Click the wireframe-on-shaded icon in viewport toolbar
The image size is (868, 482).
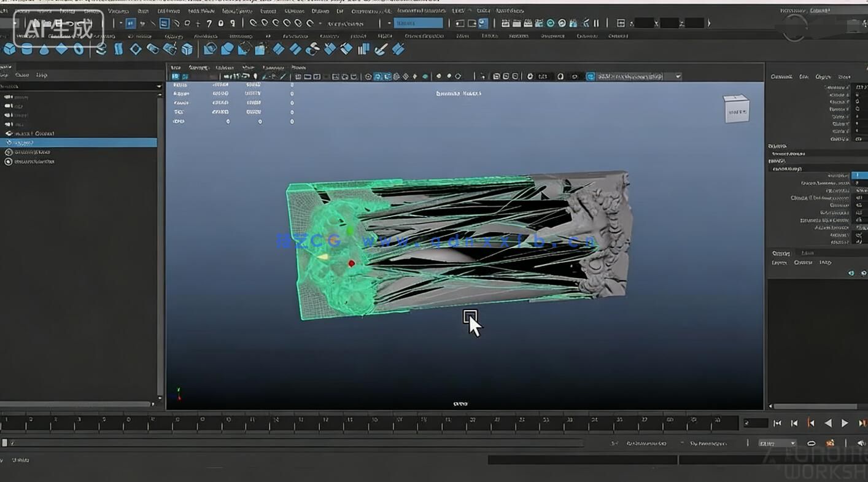click(387, 76)
